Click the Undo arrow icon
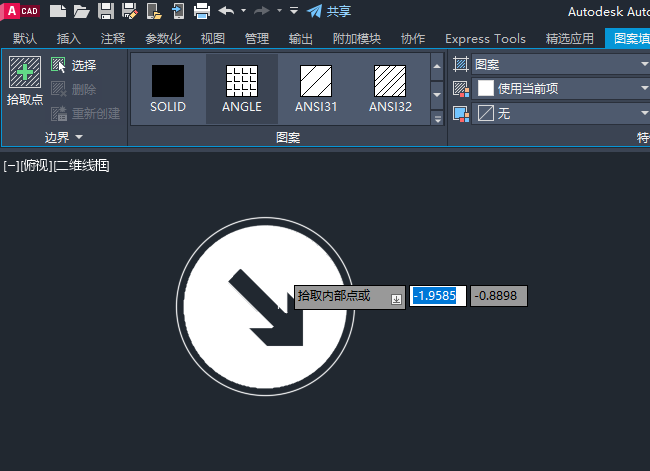Image resolution: width=650 pixels, height=471 pixels. coord(226,11)
